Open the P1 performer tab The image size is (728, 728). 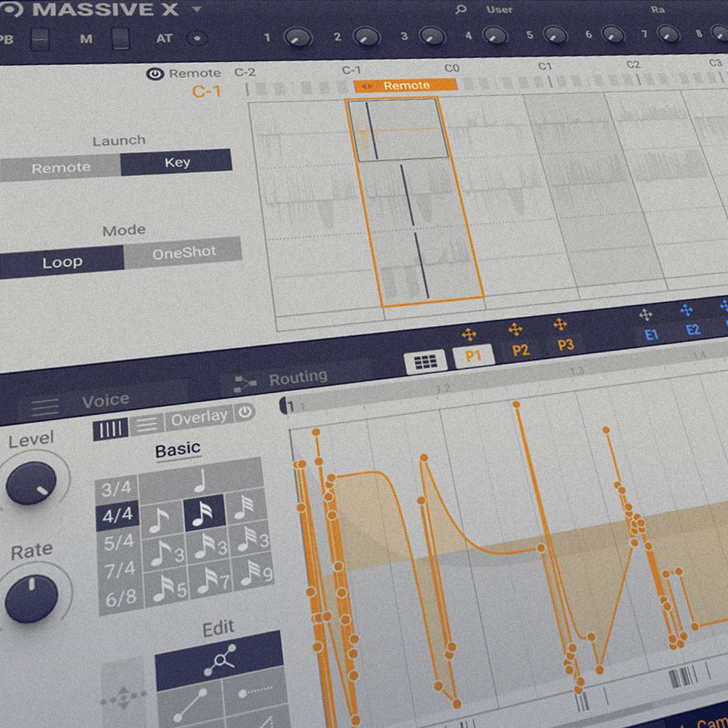pos(472,356)
